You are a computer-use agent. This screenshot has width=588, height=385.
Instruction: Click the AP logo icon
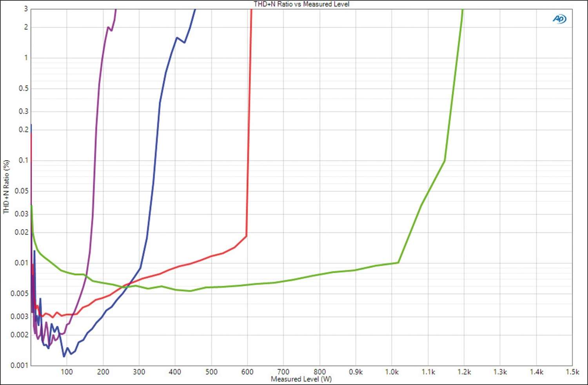pyautogui.click(x=559, y=18)
